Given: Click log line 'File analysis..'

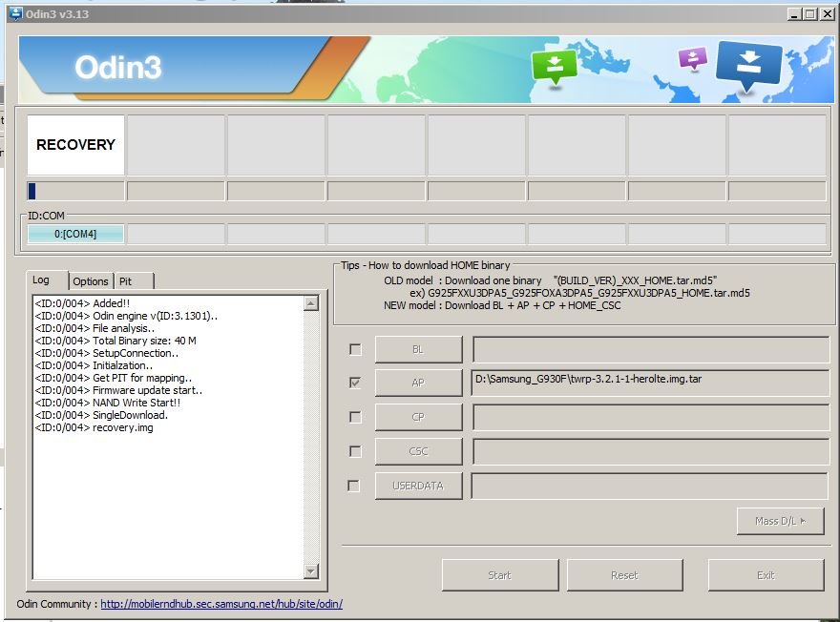Looking at the screenshot, I should coord(94,328).
